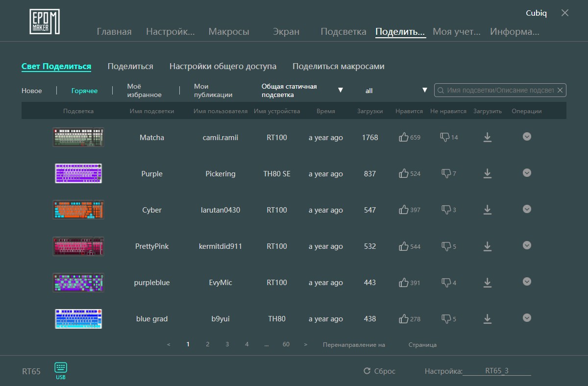Show Мои публикации filter
Image resolution: width=588 pixels, height=386 pixels.
213,91
